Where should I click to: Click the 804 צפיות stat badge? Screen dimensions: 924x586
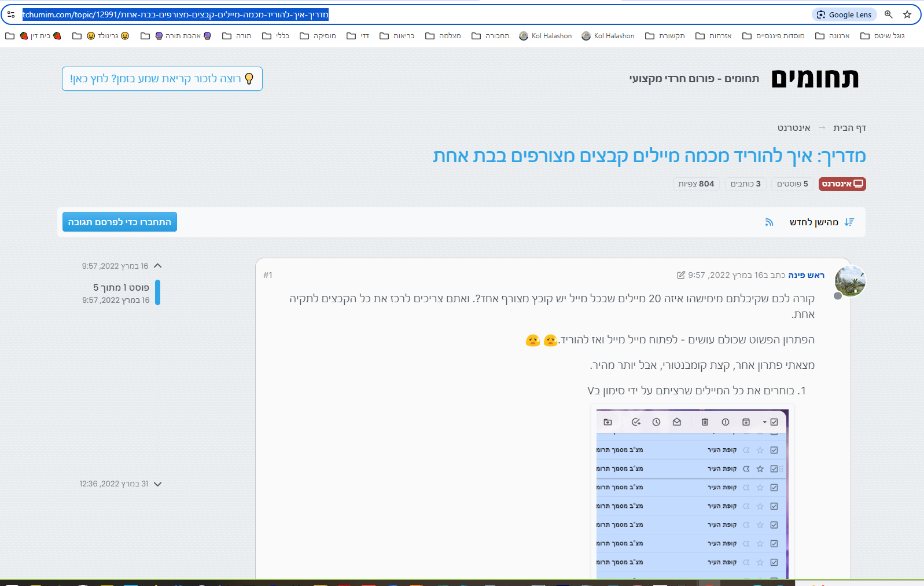pyautogui.click(x=697, y=184)
